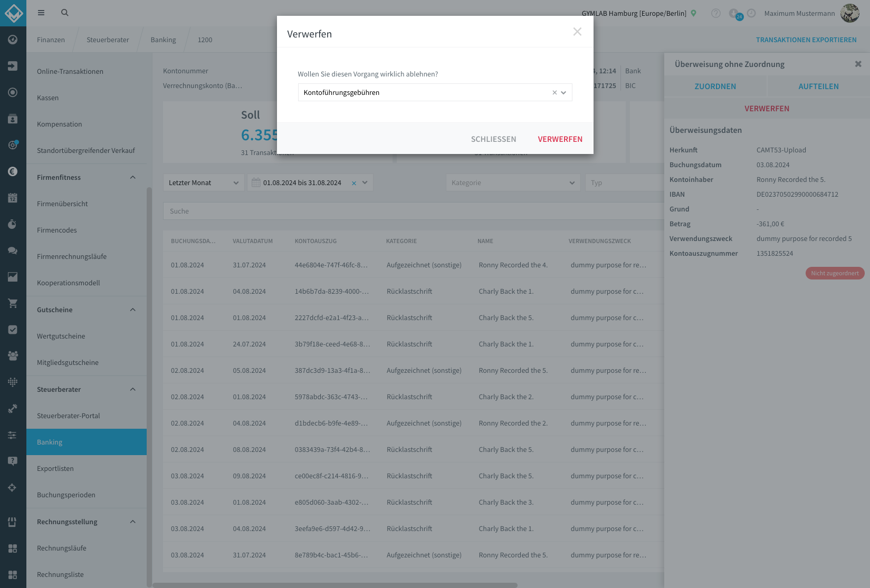Click the location pin icon next to GYMLAB Hamburg
Screen dimensions: 870x588
click(x=694, y=13)
